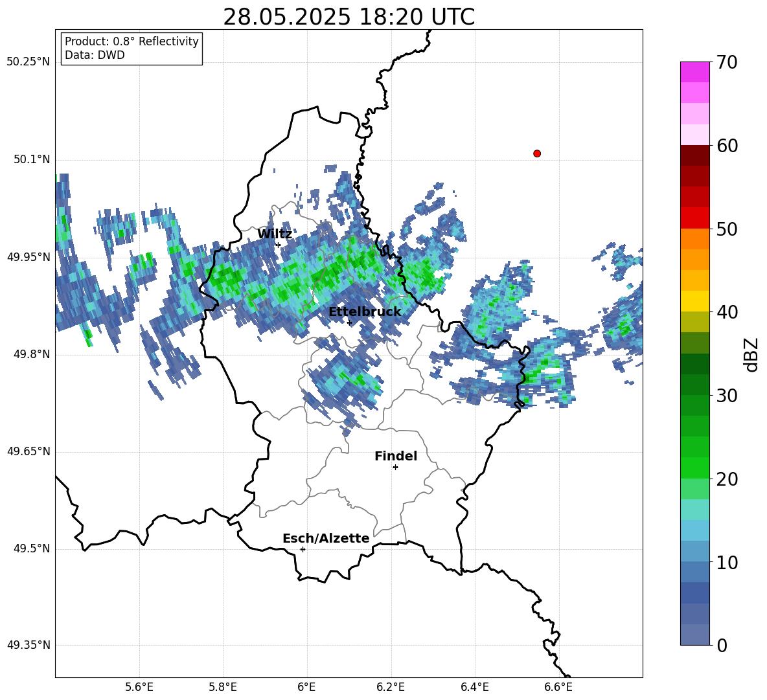Click the 20 dBZ colorbar label
The height and width of the screenshot is (700, 767).
(x=727, y=479)
